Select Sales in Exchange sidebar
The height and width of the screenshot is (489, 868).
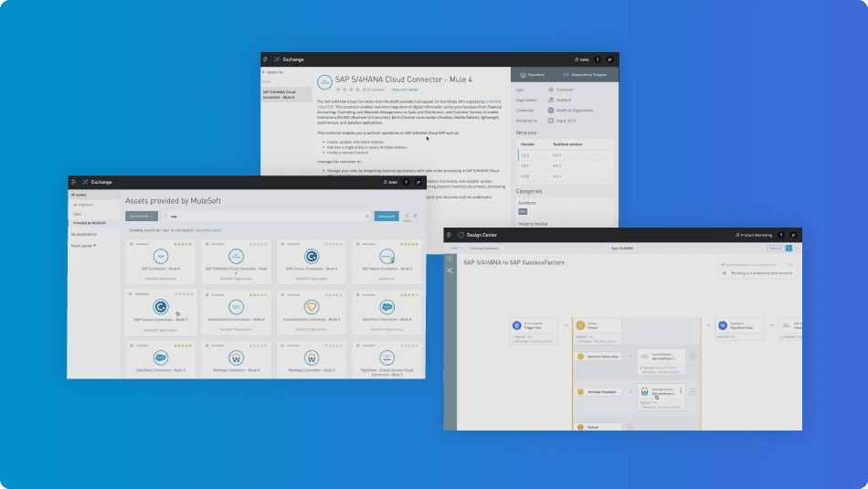click(77, 214)
